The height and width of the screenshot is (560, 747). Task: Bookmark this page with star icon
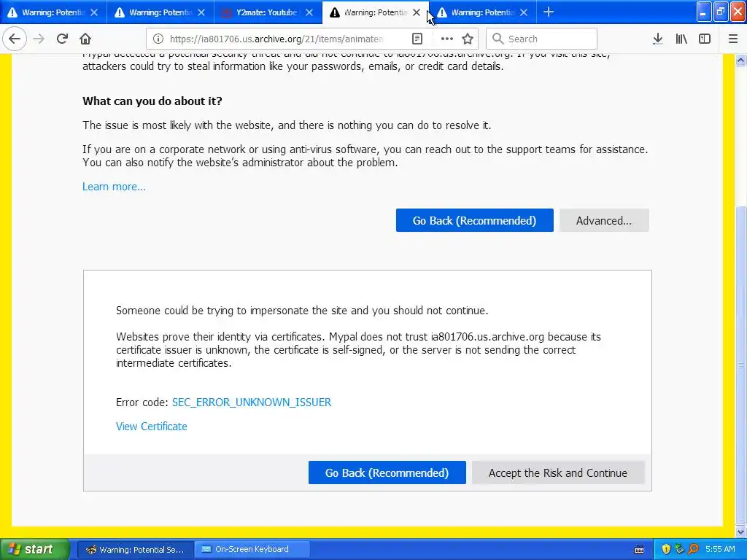468,39
